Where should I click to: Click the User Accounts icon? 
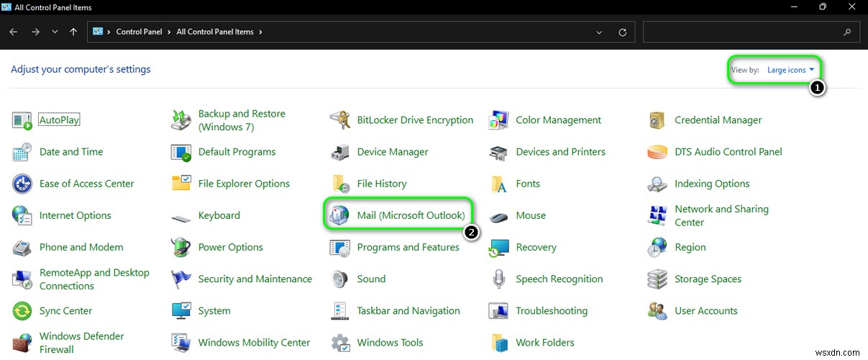point(658,310)
